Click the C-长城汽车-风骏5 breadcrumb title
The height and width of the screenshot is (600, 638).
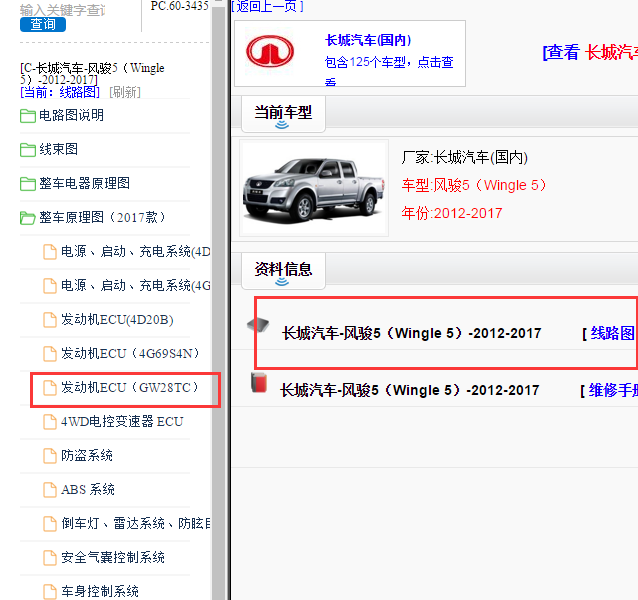pyautogui.click(x=92, y=73)
